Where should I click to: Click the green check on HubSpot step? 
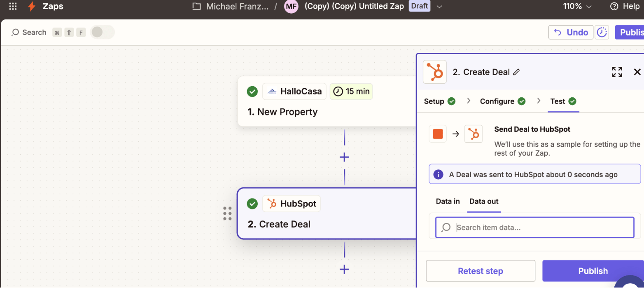252,204
